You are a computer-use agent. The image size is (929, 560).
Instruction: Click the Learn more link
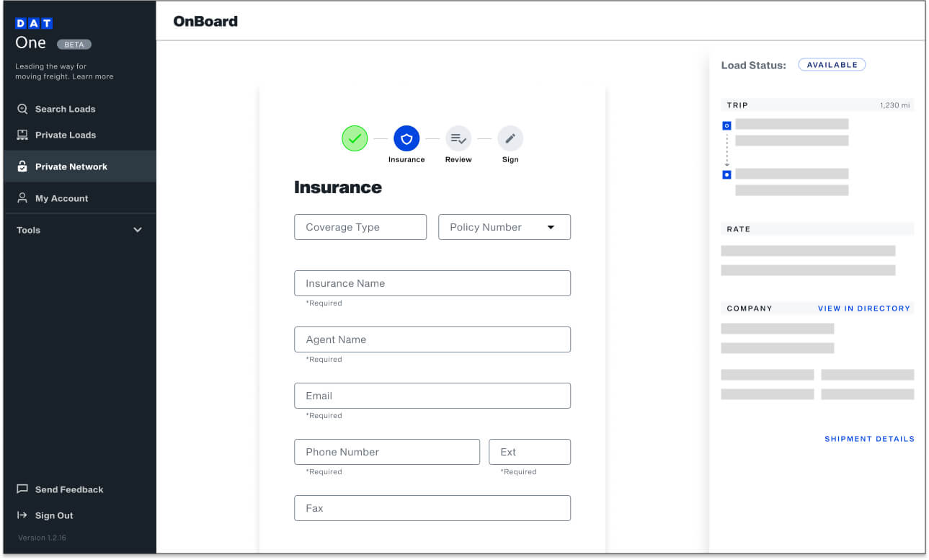coord(93,76)
